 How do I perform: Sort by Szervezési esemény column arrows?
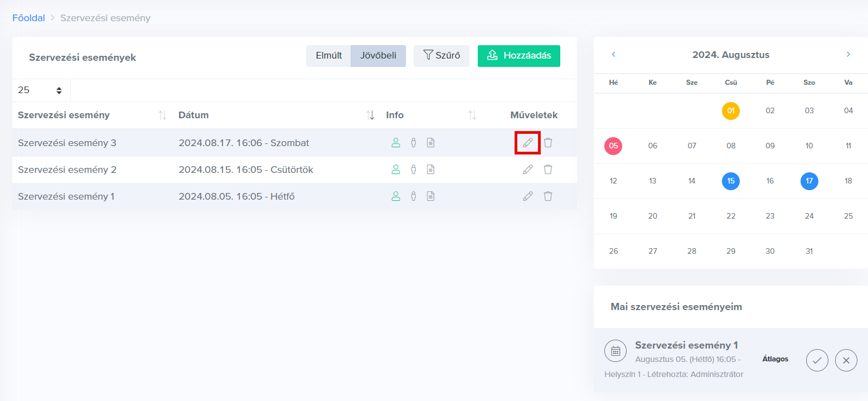162,115
